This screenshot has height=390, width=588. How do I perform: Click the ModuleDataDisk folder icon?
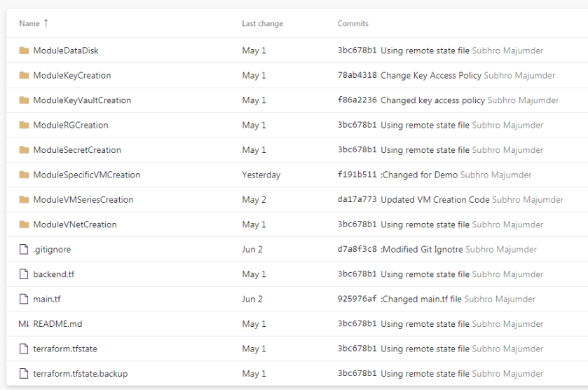tap(24, 51)
